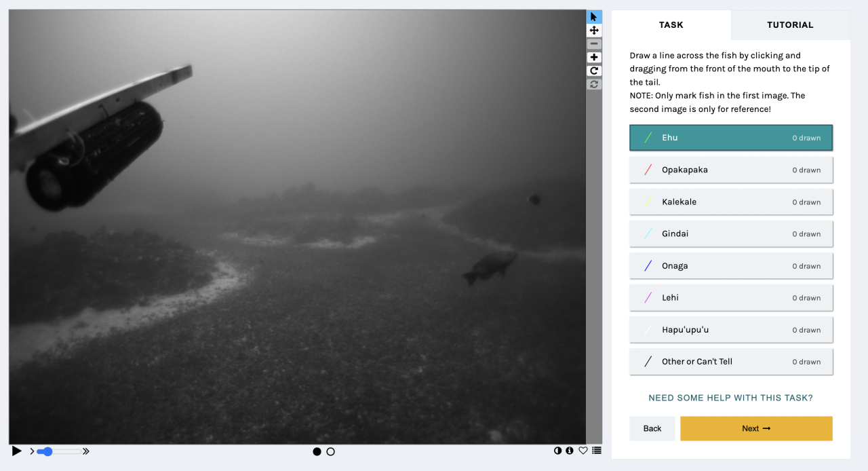Click the red line swatch beside Opakapaka
Image resolution: width=868 pixels, height=471 pixels.
pos(648,170)
